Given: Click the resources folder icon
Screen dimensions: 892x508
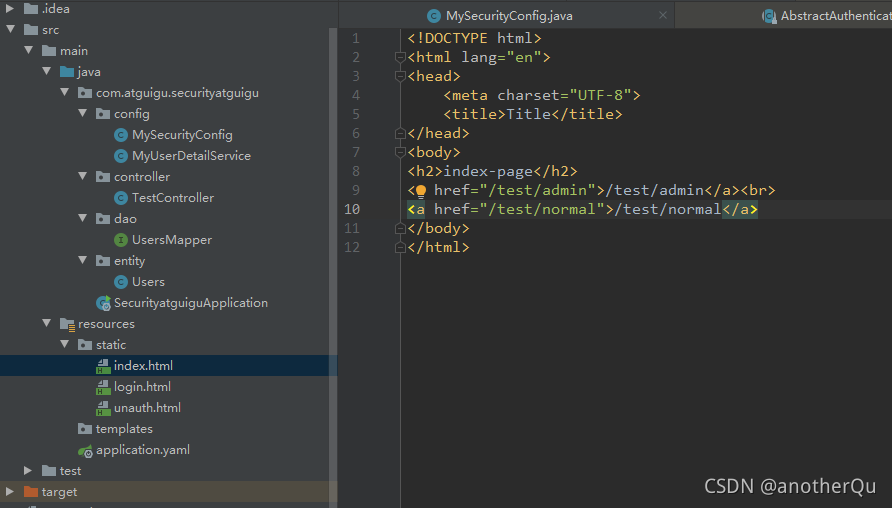Looking at the screenshot, I should (67, 324).
